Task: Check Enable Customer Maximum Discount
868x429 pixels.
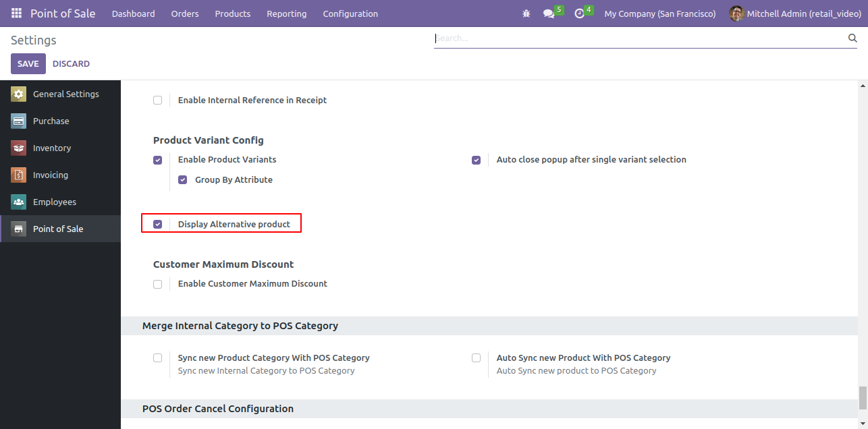Action: (157, 284)
